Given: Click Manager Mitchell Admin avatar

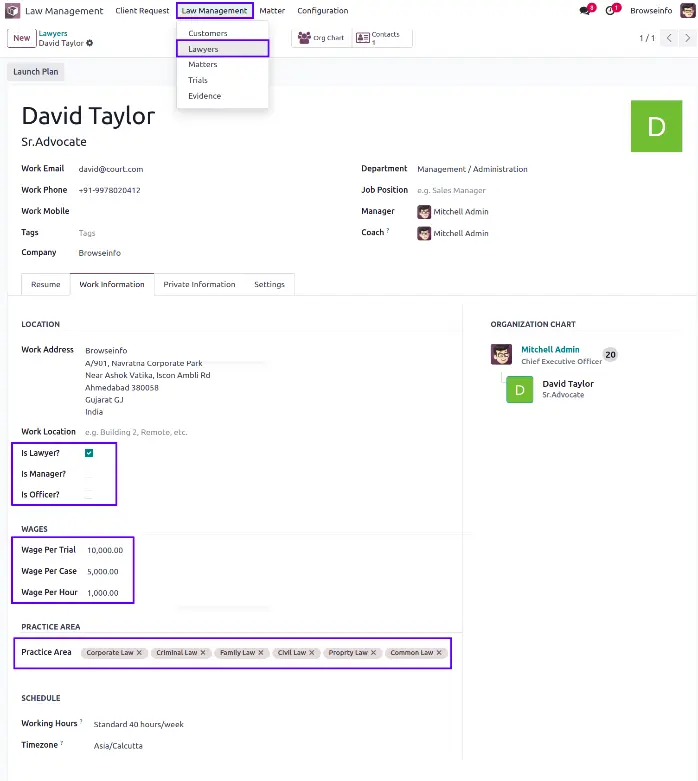Looking at the screenshot, I should tap(424, 212).
